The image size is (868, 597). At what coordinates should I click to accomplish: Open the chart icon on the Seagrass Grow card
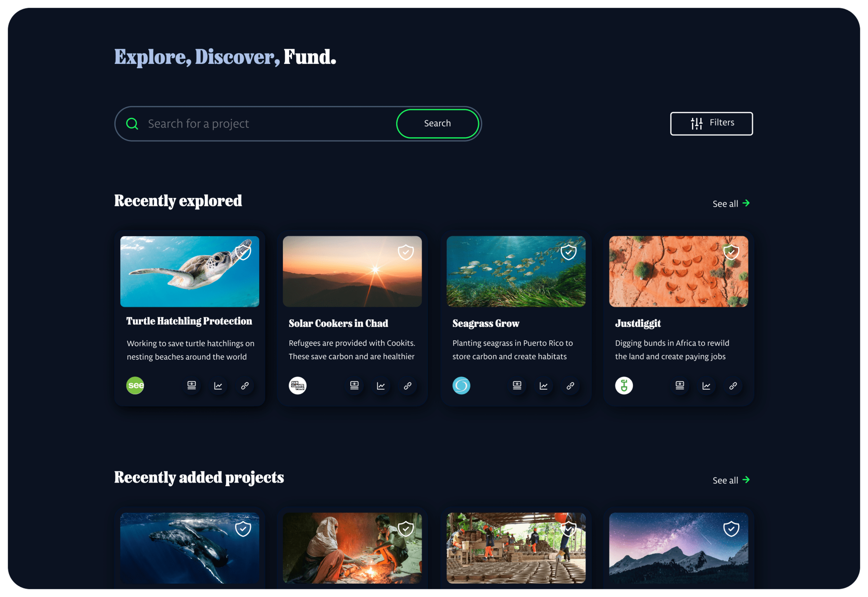[543, 385]
